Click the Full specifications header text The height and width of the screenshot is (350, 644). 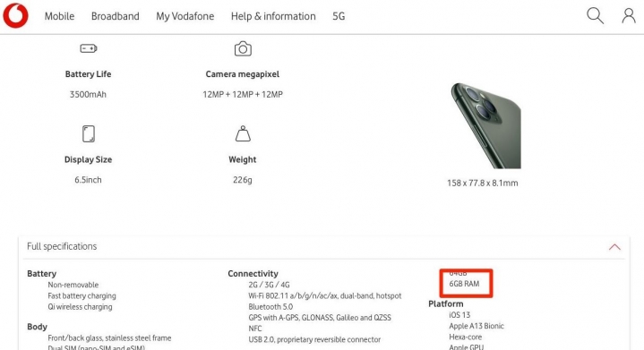click(x=62, y=246)
